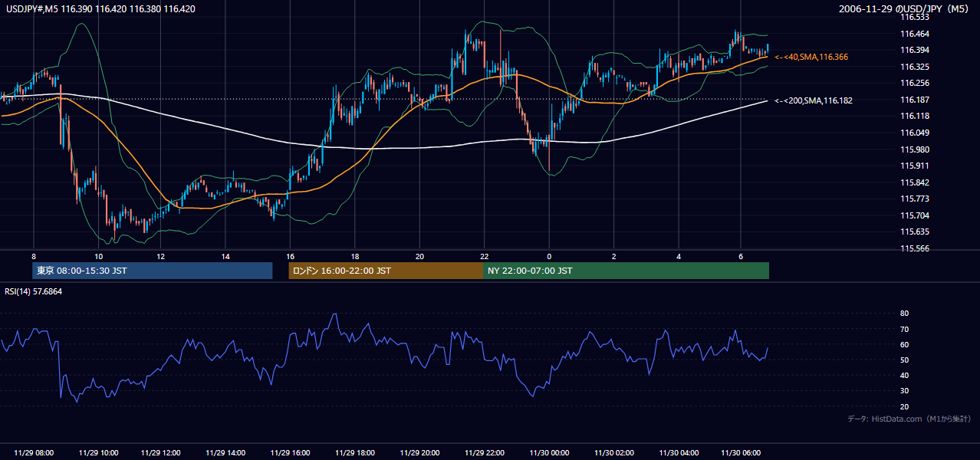Click the 11/29 12:00 time axis label

pyautogui.click(x=161, y=453)
